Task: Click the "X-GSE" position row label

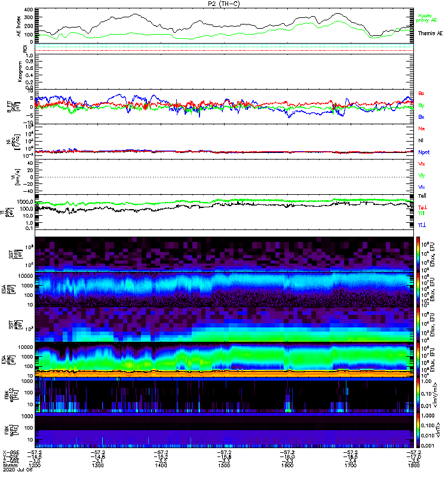Action: coord(11,453)
